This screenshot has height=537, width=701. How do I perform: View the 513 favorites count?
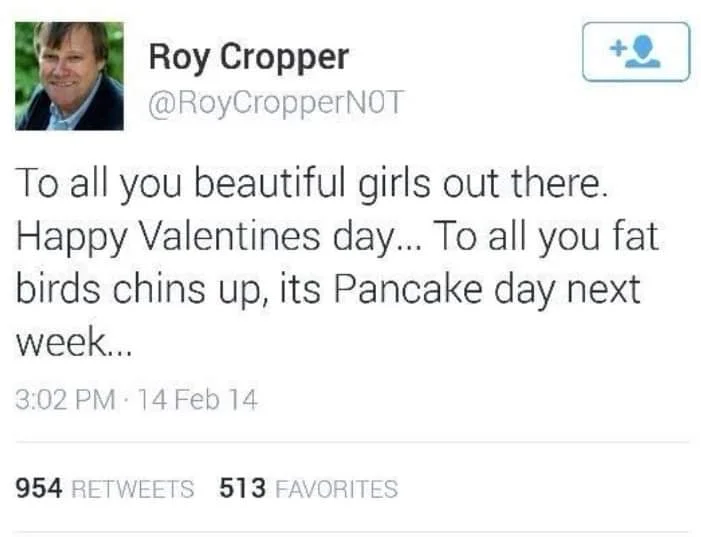(242, 488)
